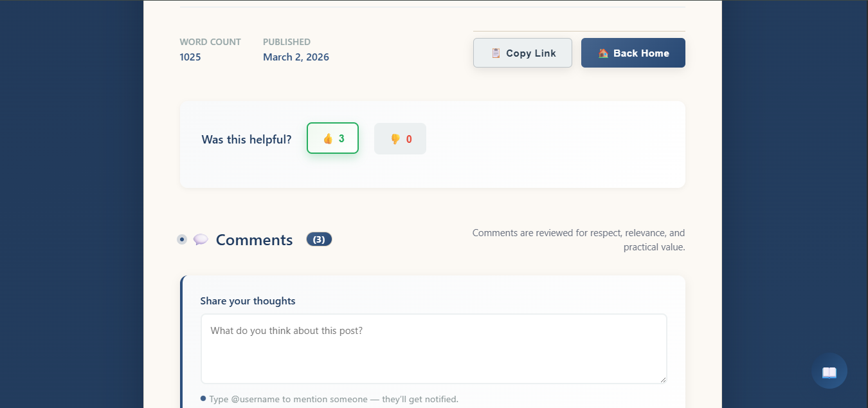Select the word count value 1025
This screenshot has height=408, width=868.
[190, 57]
